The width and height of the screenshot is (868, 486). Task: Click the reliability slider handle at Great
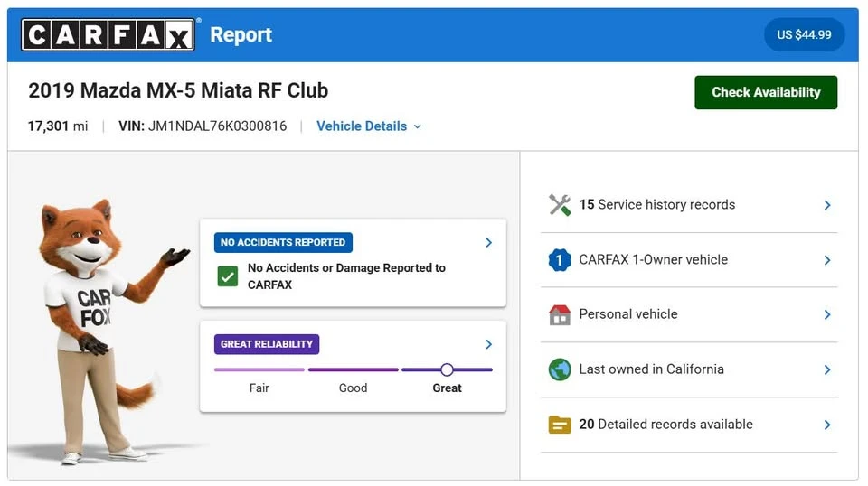point(447,369)
